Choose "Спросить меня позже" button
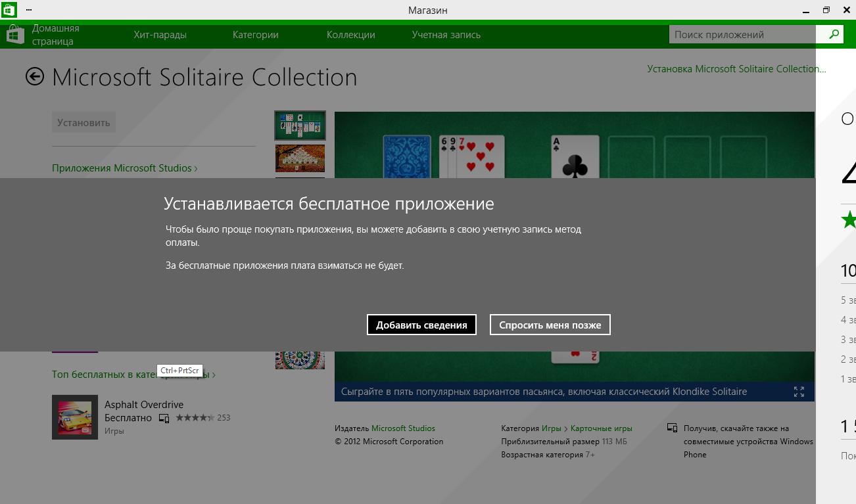 tap(550, 325)
